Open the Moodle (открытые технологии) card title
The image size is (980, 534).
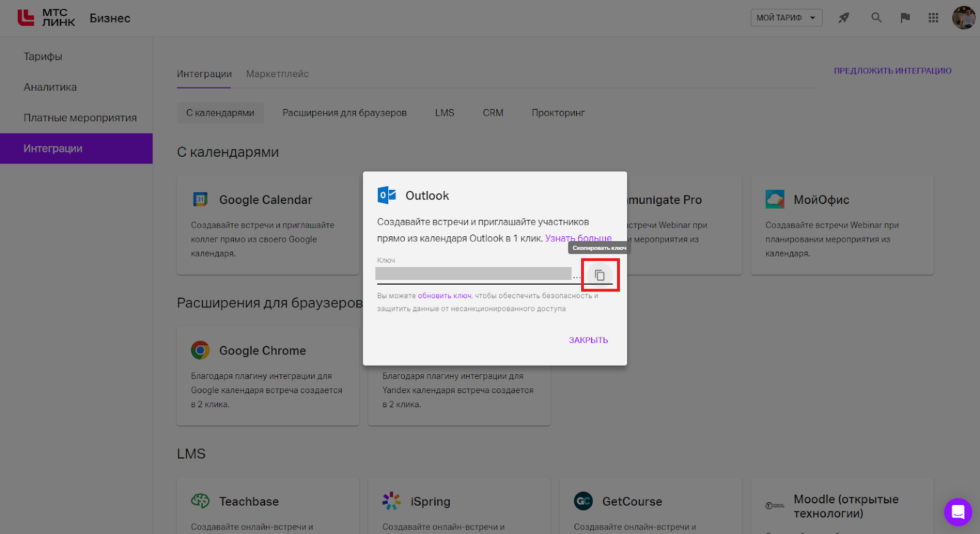(846, 506)
